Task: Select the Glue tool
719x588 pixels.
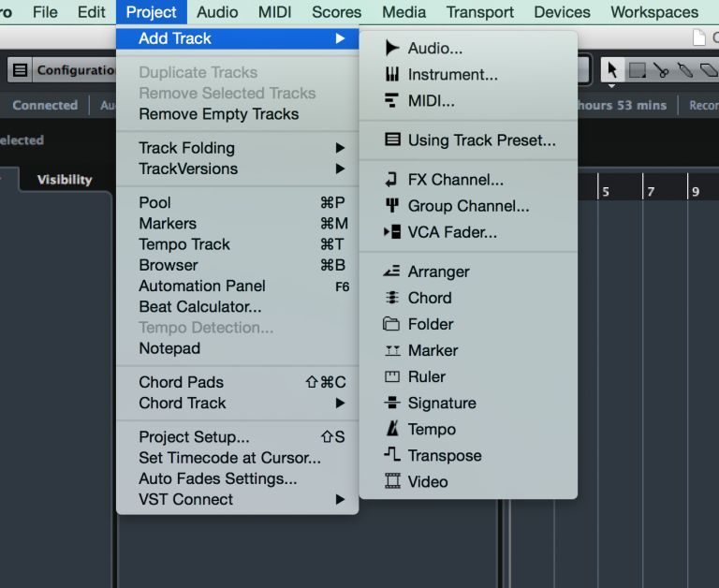Action: [x=685, y=70]
